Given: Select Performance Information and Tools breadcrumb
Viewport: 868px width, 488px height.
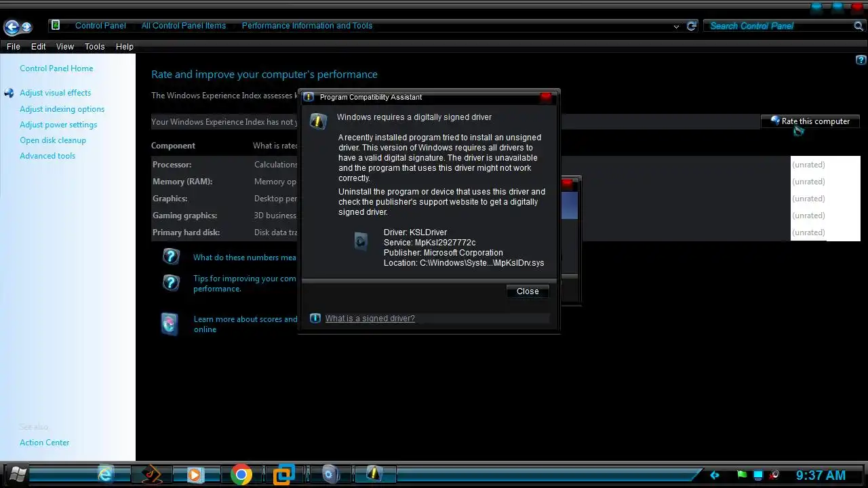Looking at the screenshot, I should [307, 26].
